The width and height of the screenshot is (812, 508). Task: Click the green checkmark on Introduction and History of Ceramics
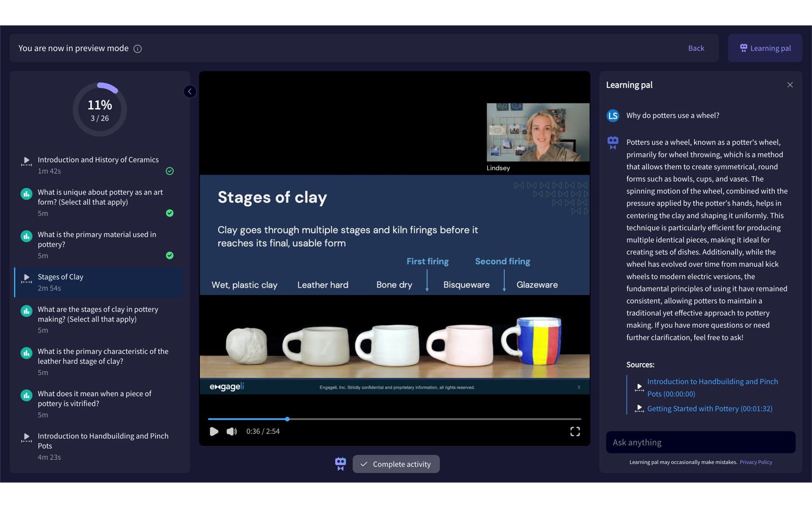(170, 171)
